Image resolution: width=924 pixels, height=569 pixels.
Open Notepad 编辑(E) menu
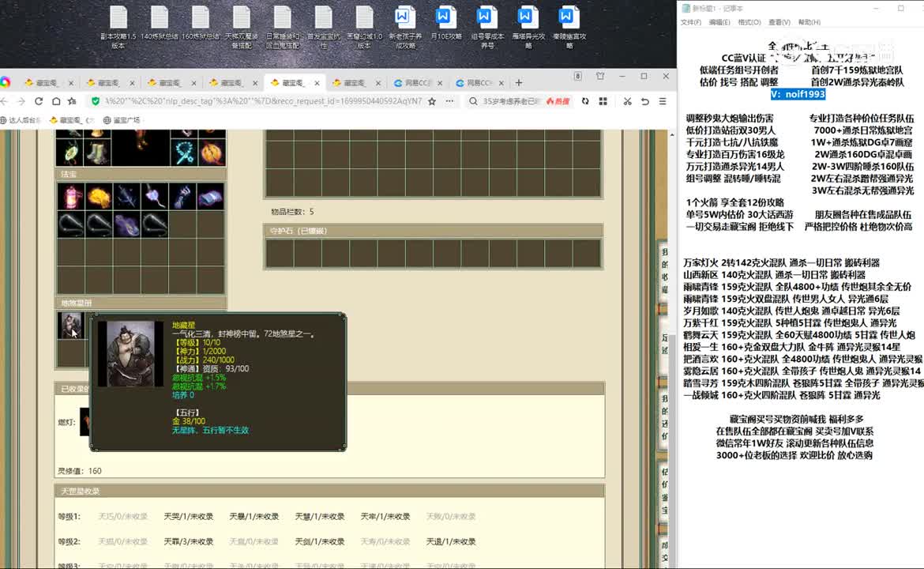pos(719,22)
